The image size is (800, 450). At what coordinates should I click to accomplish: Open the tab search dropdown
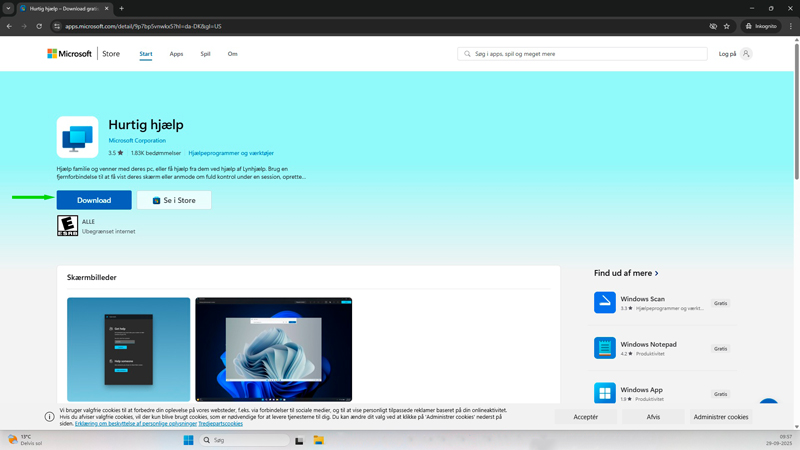pos(8,9)
